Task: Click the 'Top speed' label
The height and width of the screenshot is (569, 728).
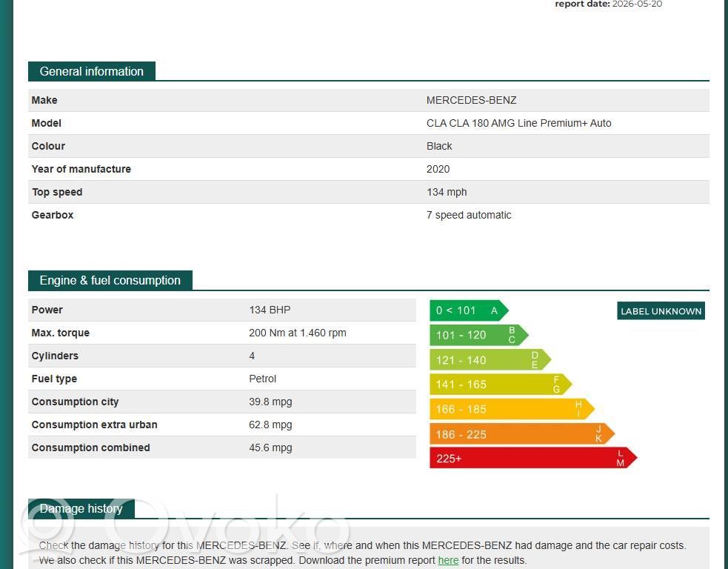Action: point(57,193)
